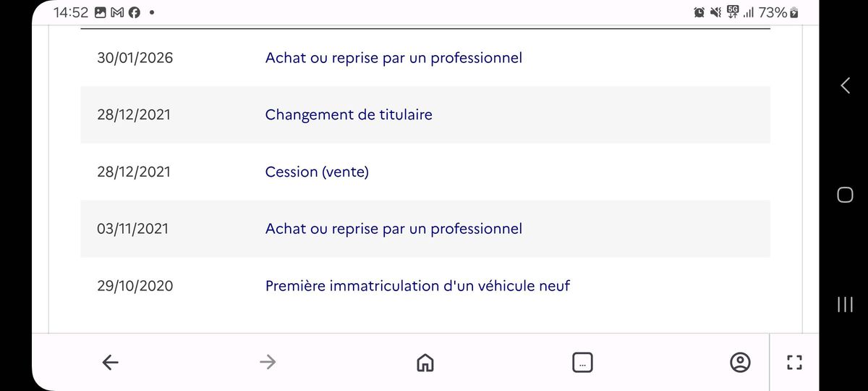
Task: Go to the browser home page
Action: (x=425, y=362)
